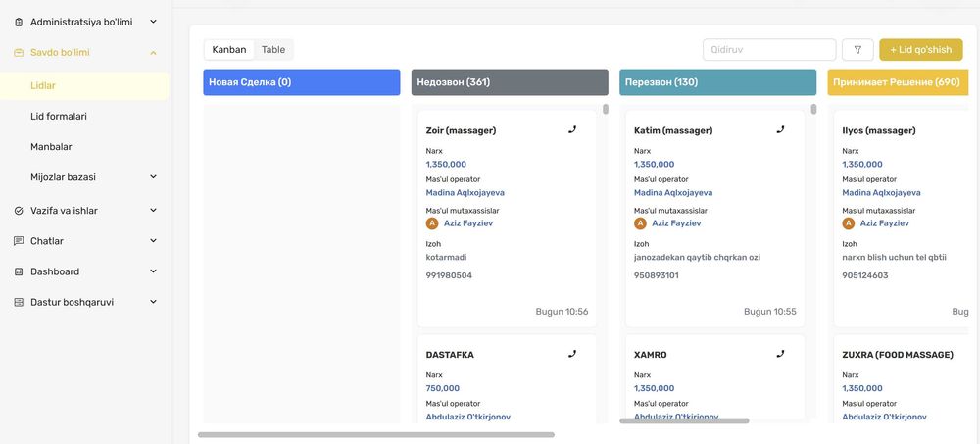The image size is (980, 444).
Task: Expand Administratsiya bo'limi menu
Action: tap(153, 21)
